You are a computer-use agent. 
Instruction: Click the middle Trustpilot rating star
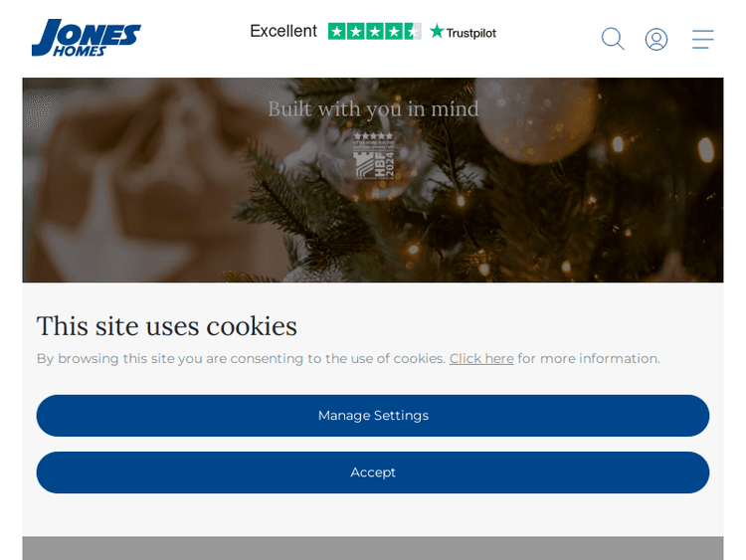coord(375,32)
